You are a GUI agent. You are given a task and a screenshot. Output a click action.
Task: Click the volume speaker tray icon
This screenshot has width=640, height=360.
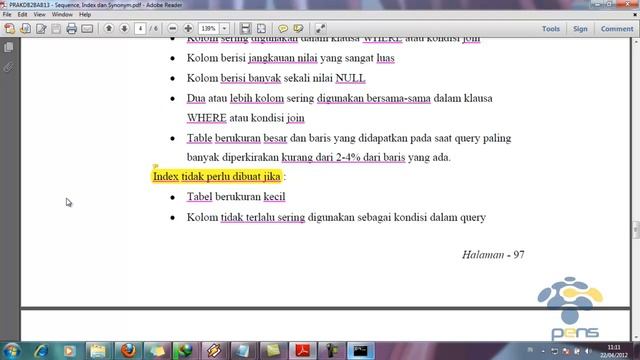click(588, 351)
